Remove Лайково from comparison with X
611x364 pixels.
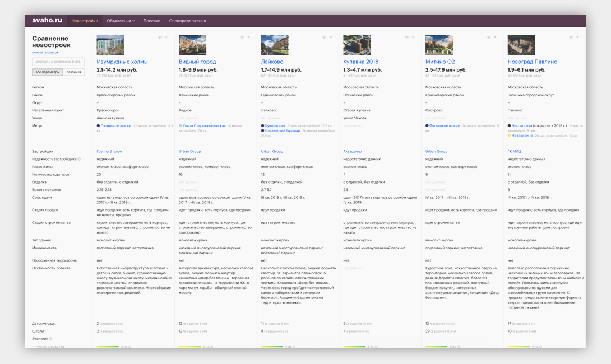tap(331, 38)
